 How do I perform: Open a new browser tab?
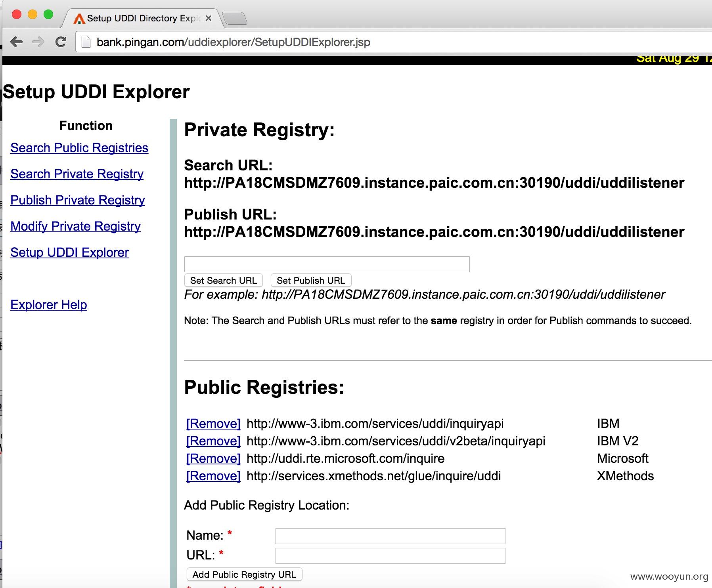click(235, 18)
